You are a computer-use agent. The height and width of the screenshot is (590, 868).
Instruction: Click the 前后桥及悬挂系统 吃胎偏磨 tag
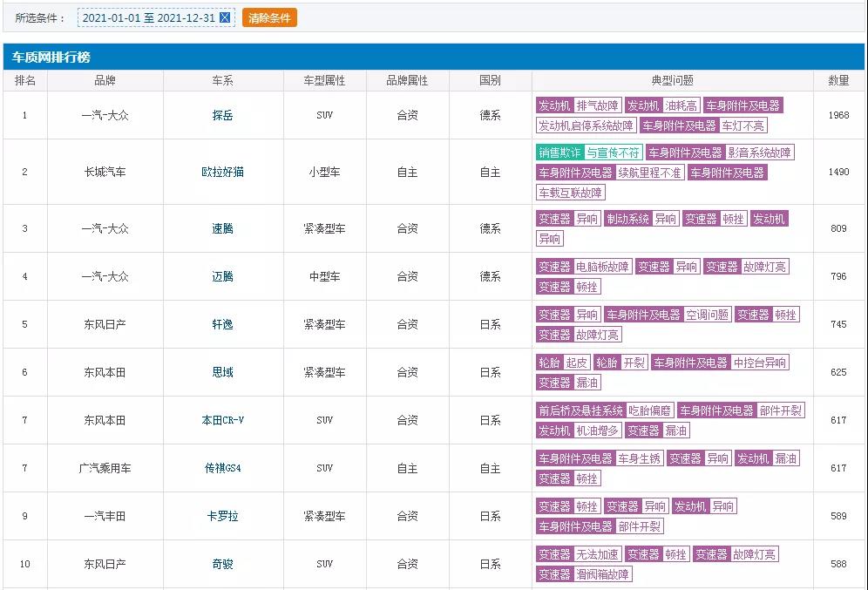pos(605,410)
